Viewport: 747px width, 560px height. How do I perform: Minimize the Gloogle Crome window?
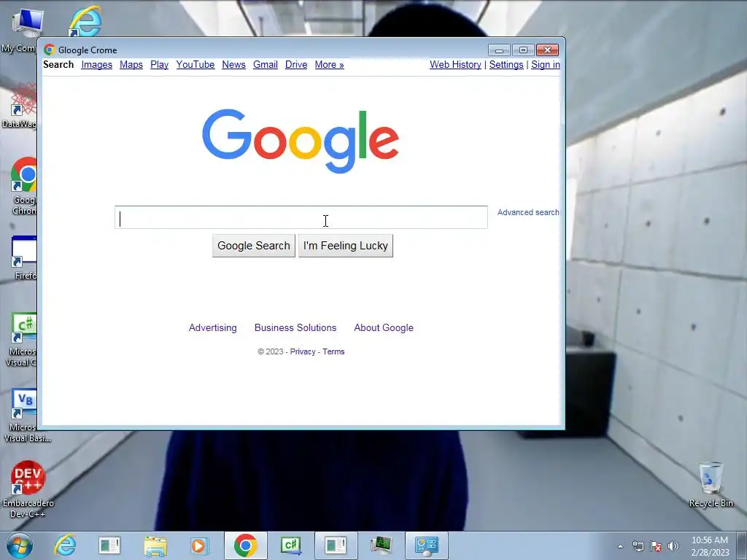499,50
